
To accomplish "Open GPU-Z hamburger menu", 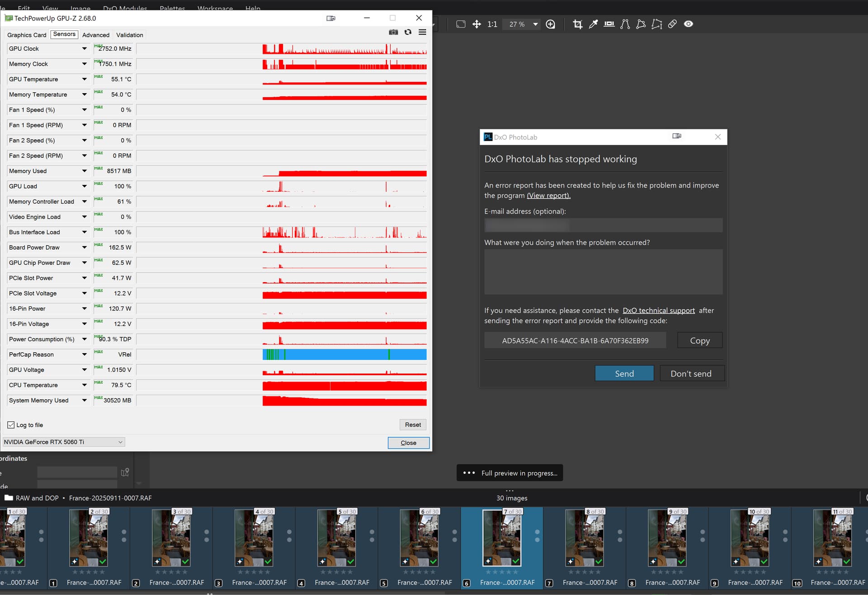I will pos(422,32).
